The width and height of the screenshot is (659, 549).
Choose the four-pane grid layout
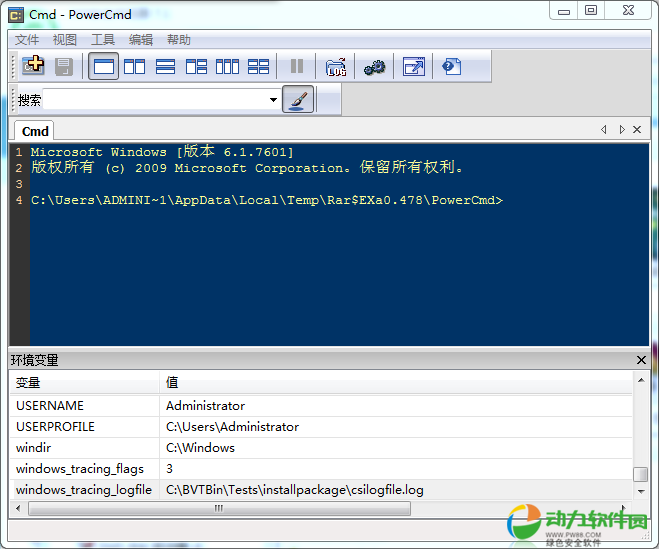258,67
